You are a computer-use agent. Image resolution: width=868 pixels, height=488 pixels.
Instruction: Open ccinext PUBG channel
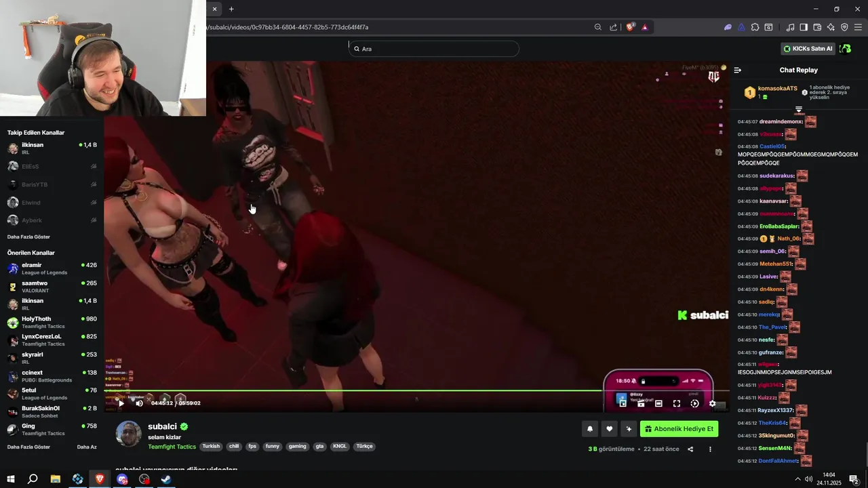(52, 375)
